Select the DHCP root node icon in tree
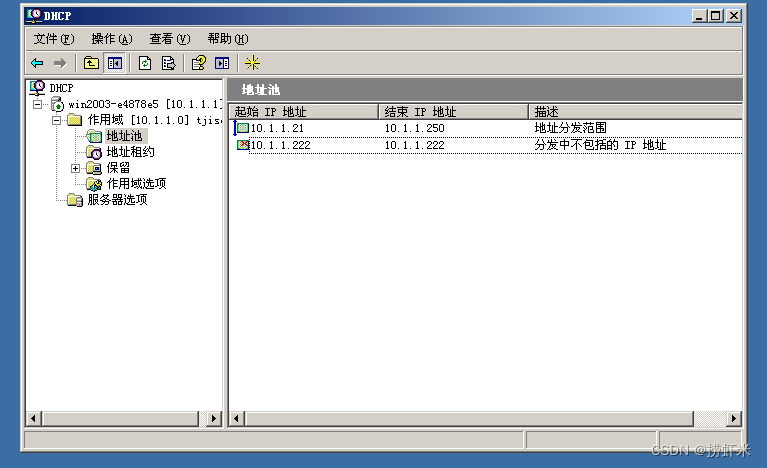Viewport: 767px width, 468px height. 37,88
